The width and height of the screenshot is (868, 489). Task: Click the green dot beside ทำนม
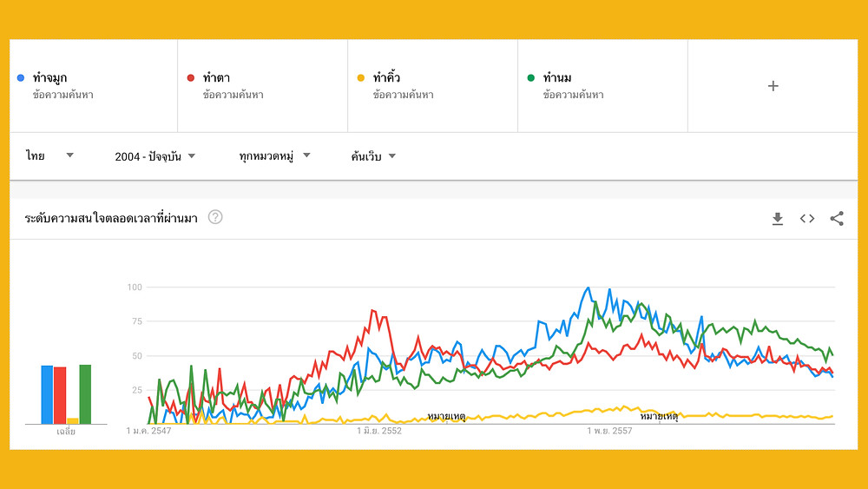point(531,78)
